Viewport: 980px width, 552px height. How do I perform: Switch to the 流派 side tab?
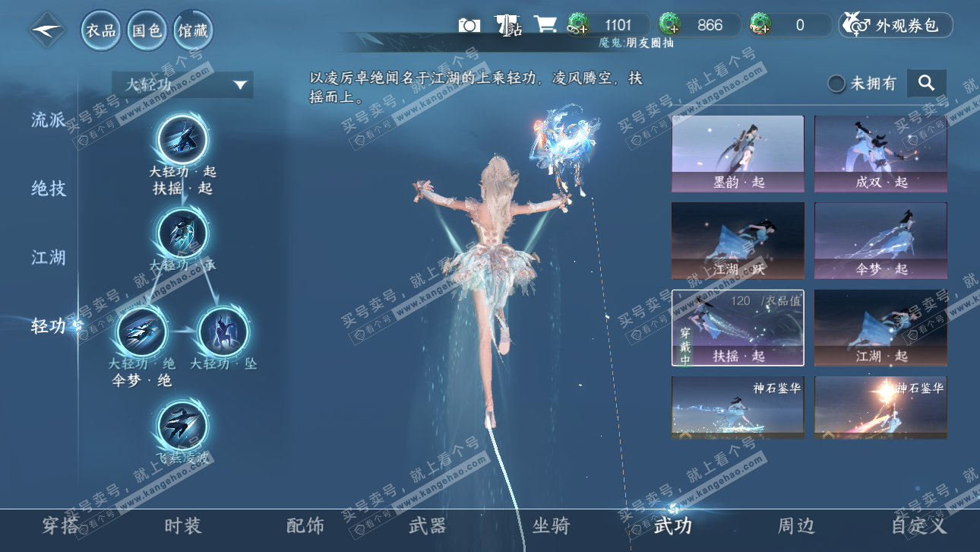pos(49,119)
